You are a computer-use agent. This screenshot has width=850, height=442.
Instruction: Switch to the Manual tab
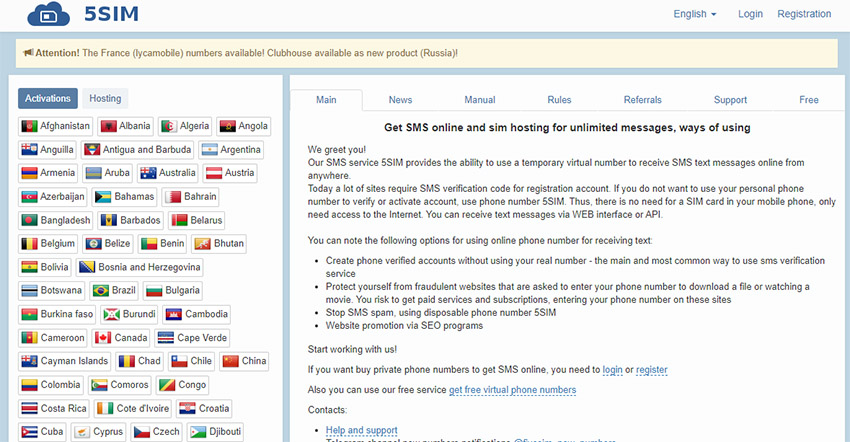tap(480, 100)
